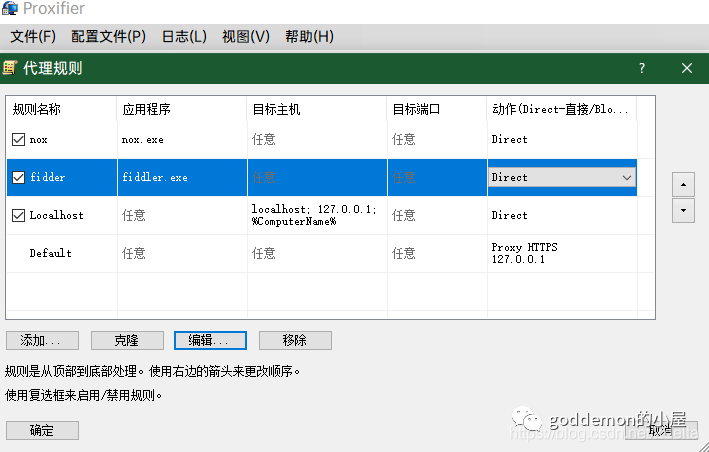Close the 代理规则 dialog
The image size is (709, 452).
[x=687, y=68]
